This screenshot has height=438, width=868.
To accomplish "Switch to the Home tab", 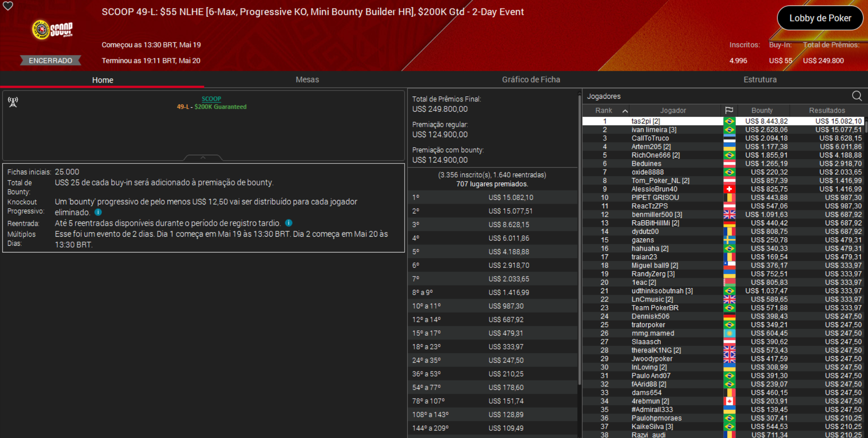I will pyautogui.click(x=102, y=80).
